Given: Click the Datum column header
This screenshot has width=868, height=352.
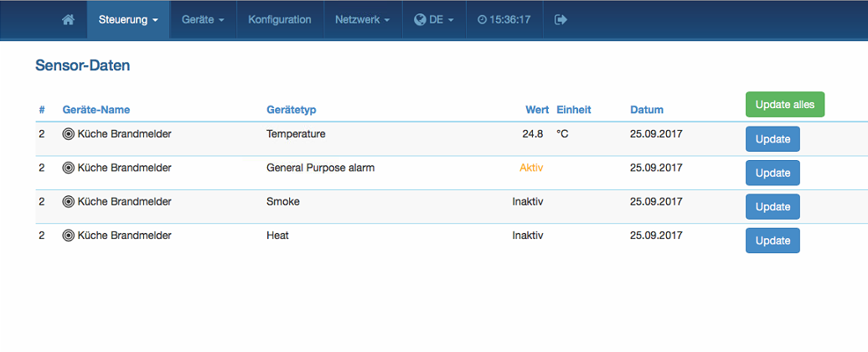Looking at the screenshot, I should tap(647, 110).
